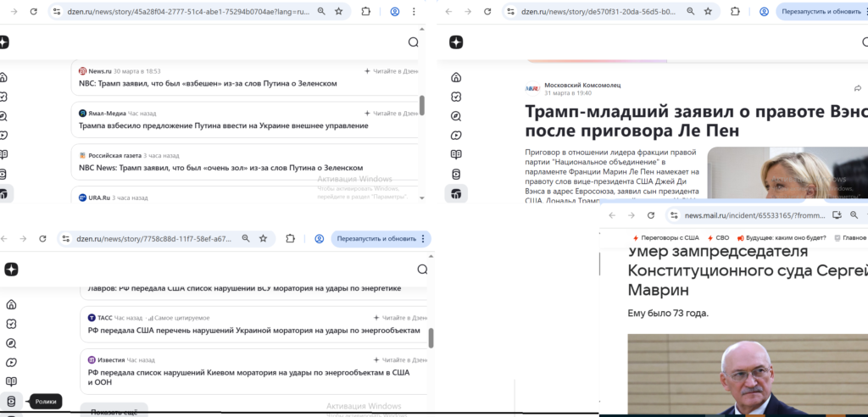
Task: Click scrollbar thumb in moratorium story window
Action: coord(431,337)
